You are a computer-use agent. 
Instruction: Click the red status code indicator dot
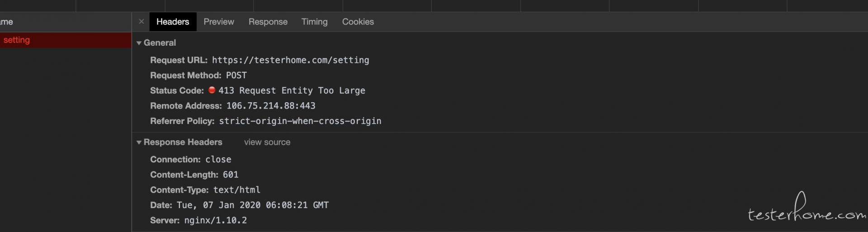(212, 90)
